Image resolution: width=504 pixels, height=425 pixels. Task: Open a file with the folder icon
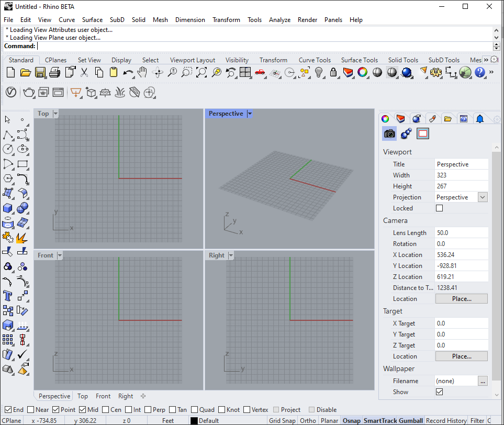pyautogui.click(x=26, y=72)
